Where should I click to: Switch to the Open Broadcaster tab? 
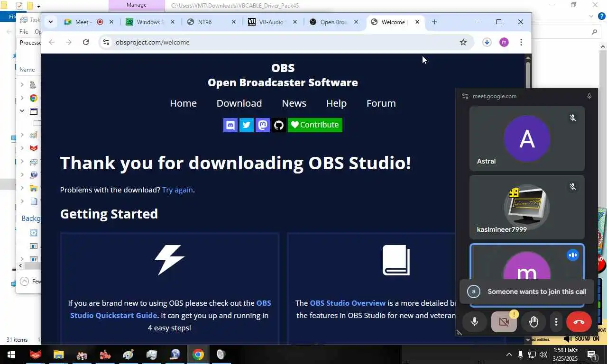(333, 22)
